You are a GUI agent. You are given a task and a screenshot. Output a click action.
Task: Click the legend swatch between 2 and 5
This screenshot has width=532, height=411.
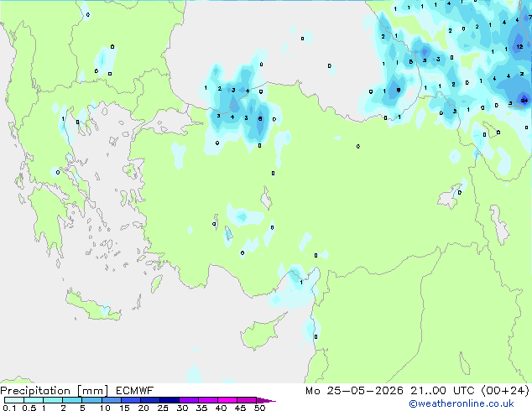72,400
